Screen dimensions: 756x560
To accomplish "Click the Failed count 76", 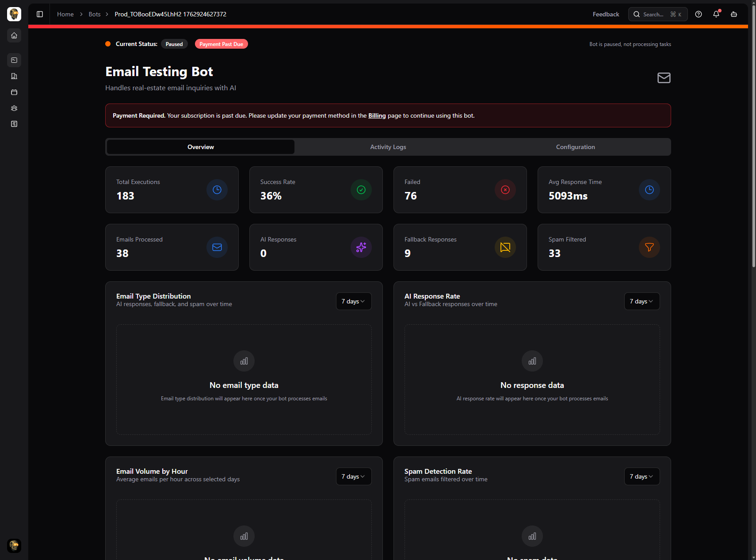I will pos(411,196).
